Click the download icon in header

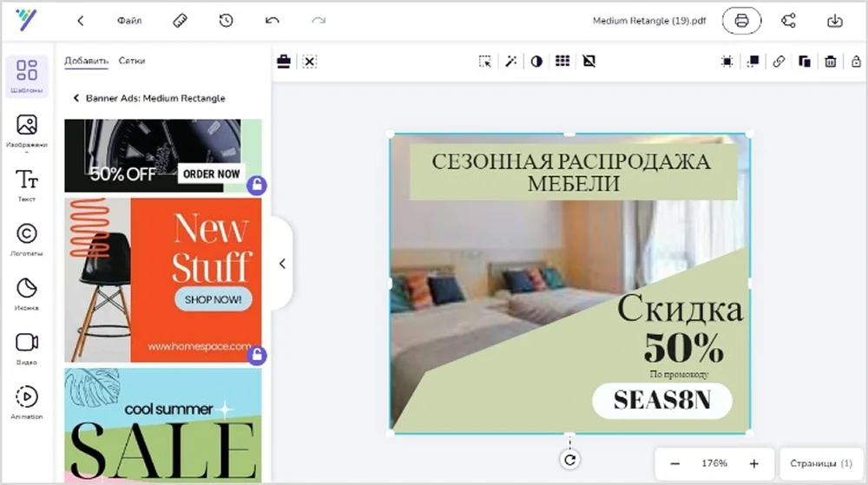tap(835, 21)
